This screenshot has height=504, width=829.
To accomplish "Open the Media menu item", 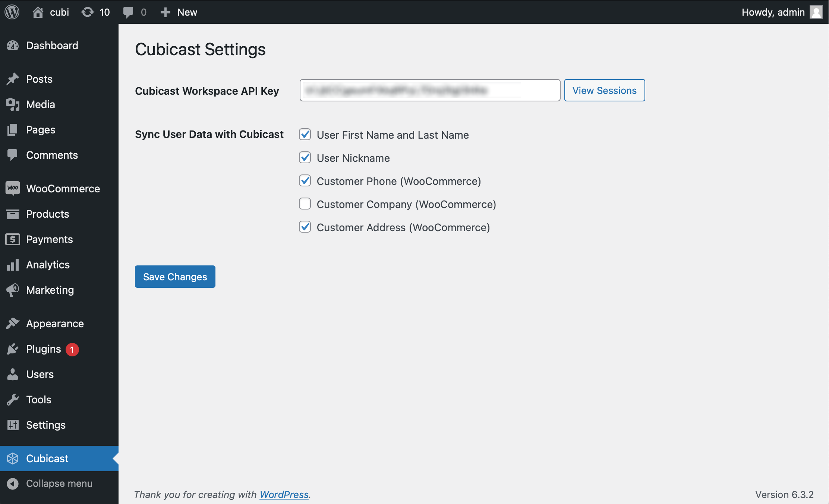I will tap(59, 104).
